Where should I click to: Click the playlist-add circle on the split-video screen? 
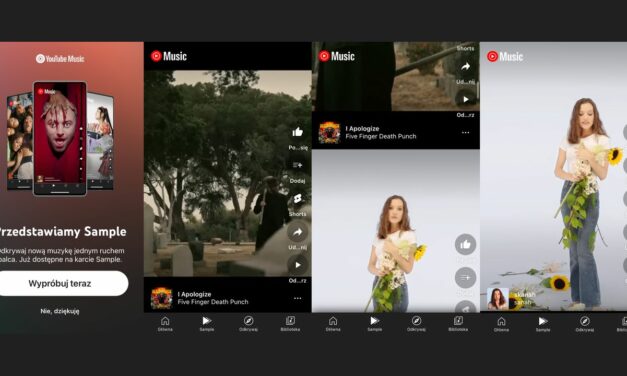(465, 277)
